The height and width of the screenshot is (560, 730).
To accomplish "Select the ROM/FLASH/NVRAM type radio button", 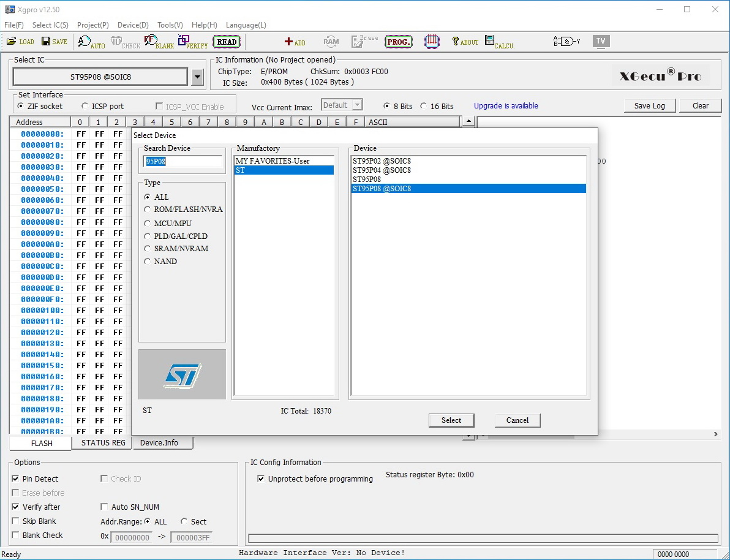I will 148,210.
